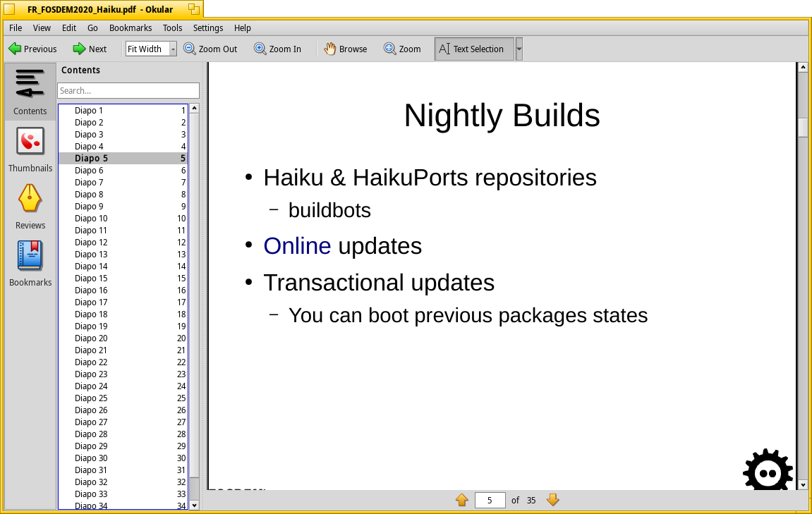Open the selection tool dropdown arrow beside Text Selection
The height and width of the screenshot is (514, 812).
coord(519,49)
